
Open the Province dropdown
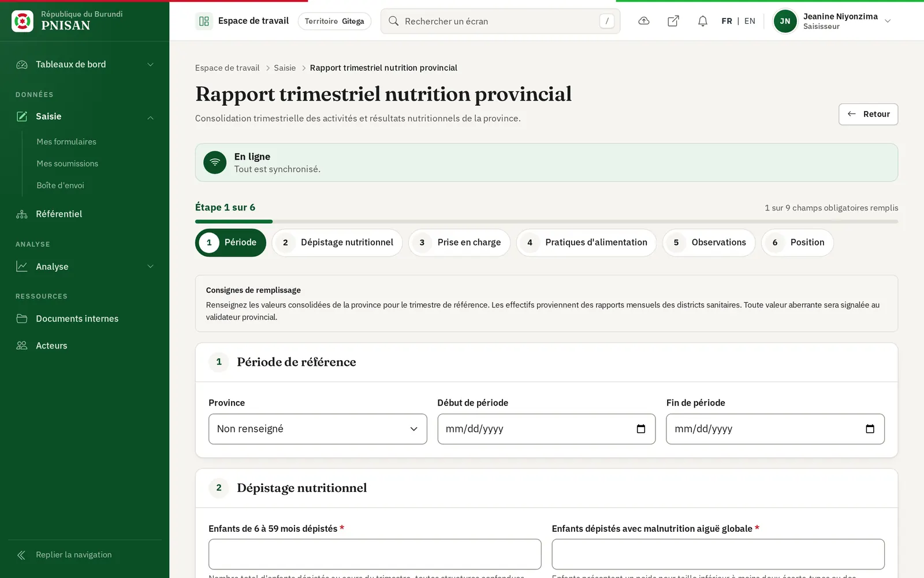click(x=318, y=429)
